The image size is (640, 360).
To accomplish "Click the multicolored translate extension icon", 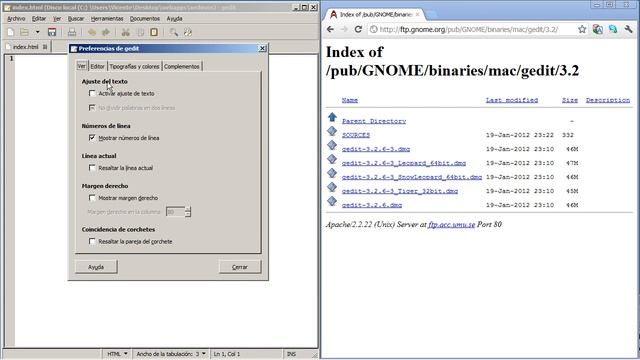I will [x=598, y=29].
